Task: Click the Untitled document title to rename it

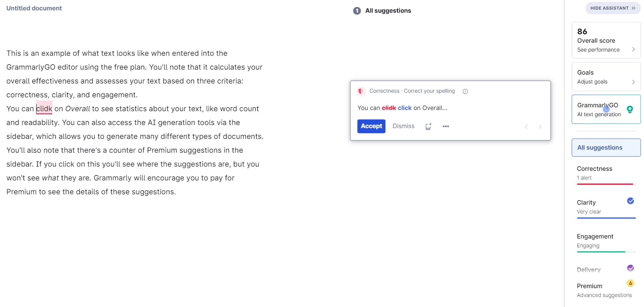Action: pos(34,8)
